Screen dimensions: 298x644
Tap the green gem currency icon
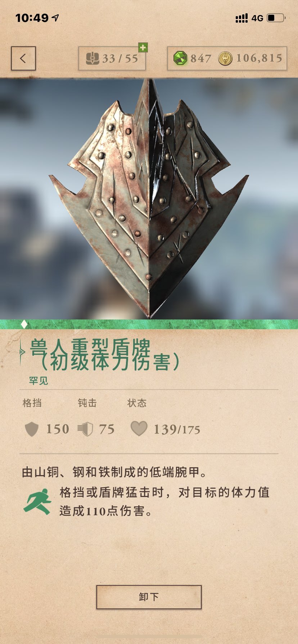click(180, 58)
